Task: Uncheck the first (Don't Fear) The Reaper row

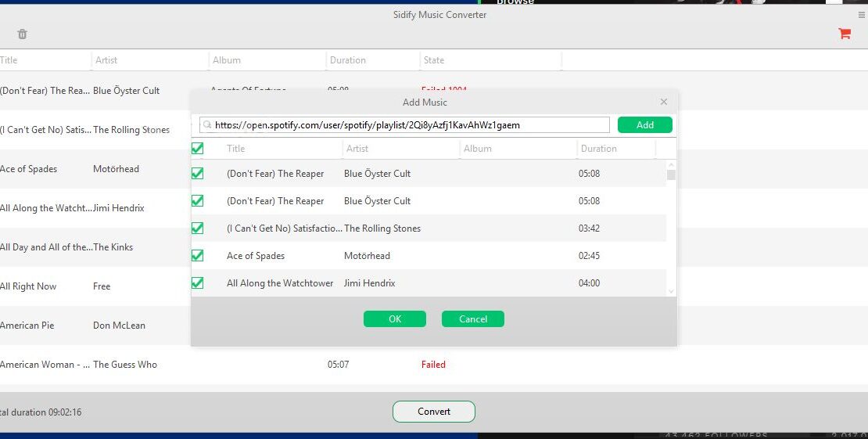Action: pos(197,174)
